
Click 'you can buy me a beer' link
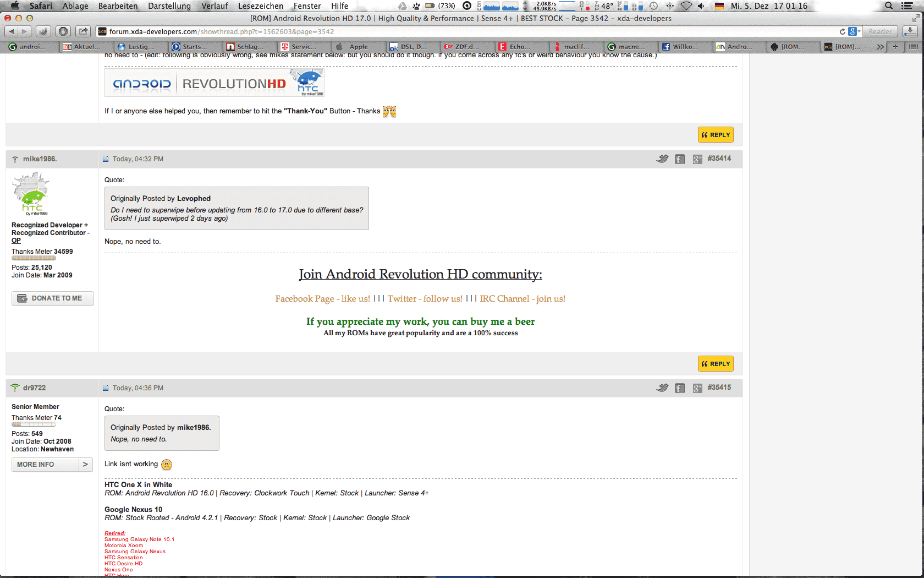pyautogui.click(x=483, y=321)
